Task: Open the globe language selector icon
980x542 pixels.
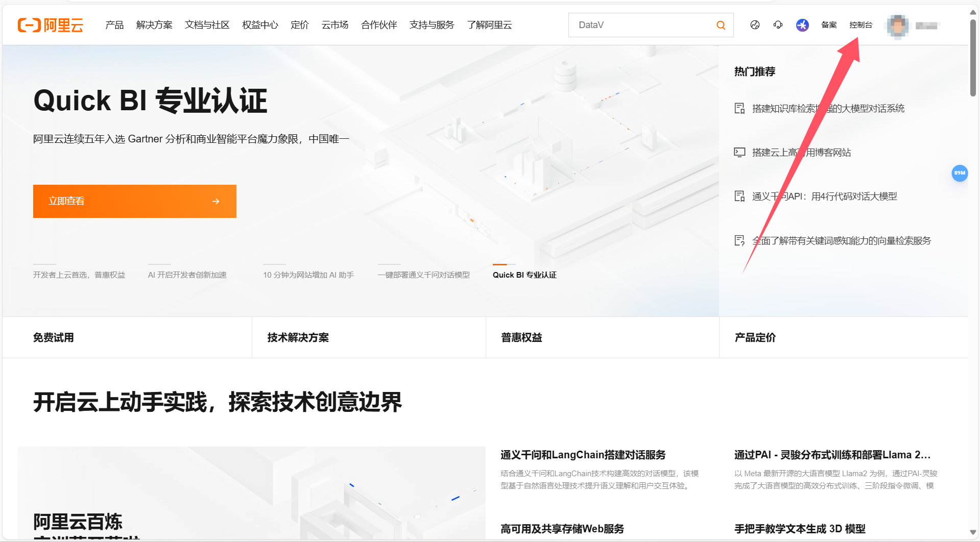Action: tap(755, 25)
